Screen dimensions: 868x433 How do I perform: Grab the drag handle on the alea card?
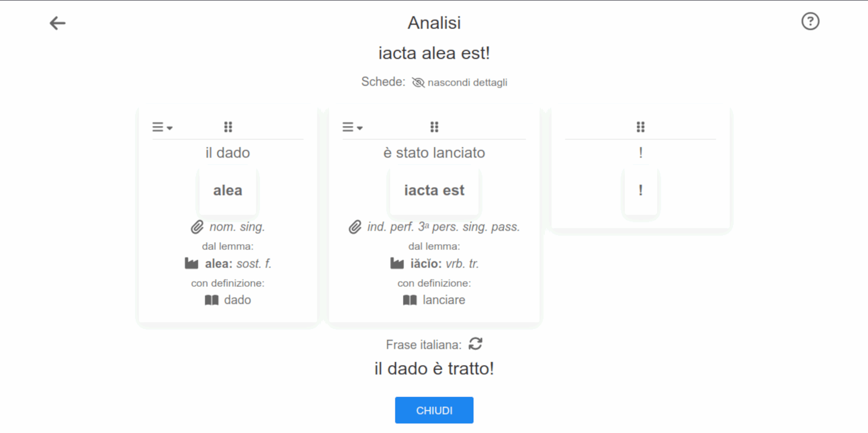coord(228,127)
